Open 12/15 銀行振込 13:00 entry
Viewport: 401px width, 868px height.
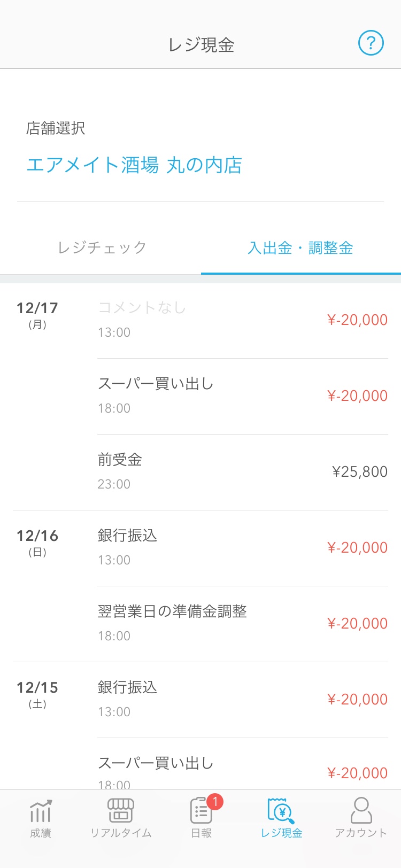(x=243, y=700)
